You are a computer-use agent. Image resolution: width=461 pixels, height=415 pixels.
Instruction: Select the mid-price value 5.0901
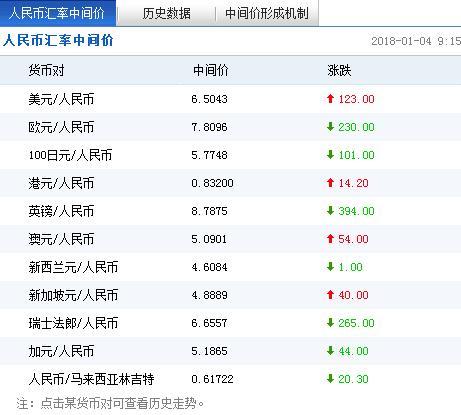[x=209, y=239]
